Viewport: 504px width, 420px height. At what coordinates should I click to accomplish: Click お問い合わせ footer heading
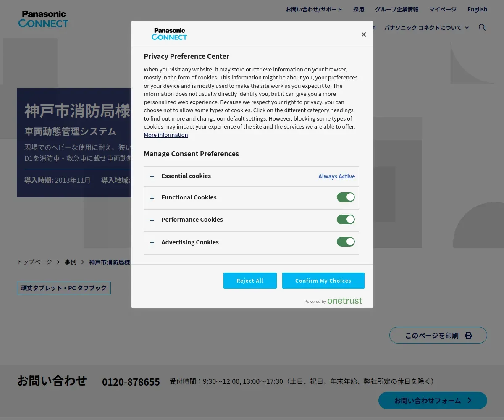coord(52,381)
